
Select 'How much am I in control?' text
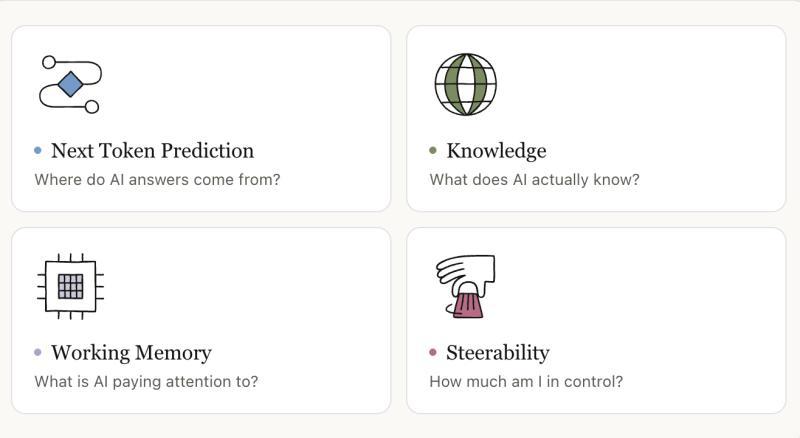click(526, 382)
